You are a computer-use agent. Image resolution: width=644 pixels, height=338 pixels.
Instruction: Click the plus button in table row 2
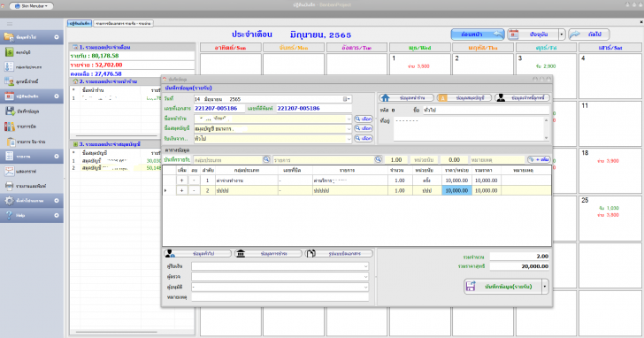(x=181, y=190)
